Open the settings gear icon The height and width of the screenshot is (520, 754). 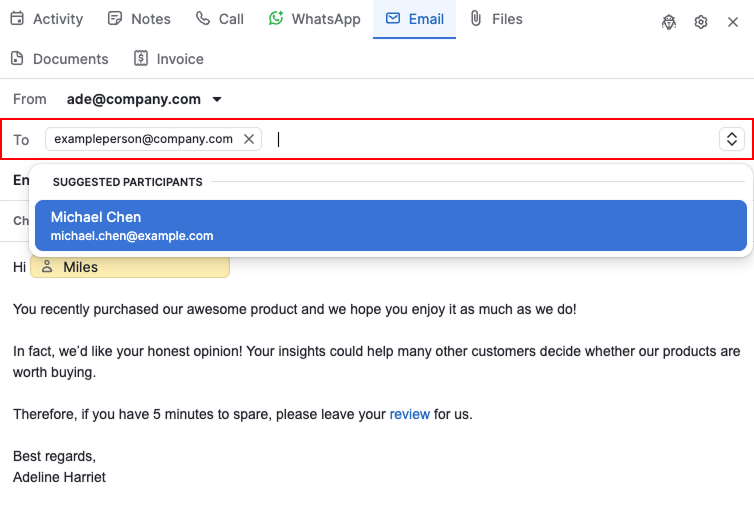tap(701, 22)
